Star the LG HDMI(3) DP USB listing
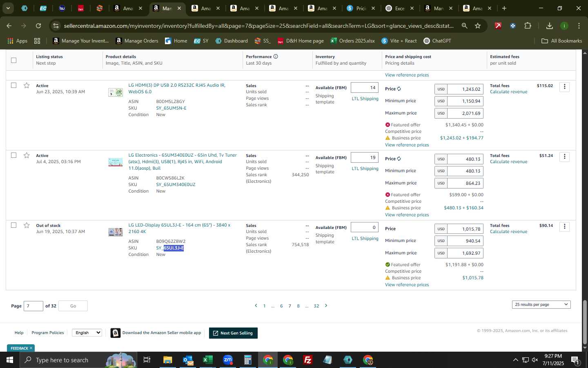 tap(27, 85)
